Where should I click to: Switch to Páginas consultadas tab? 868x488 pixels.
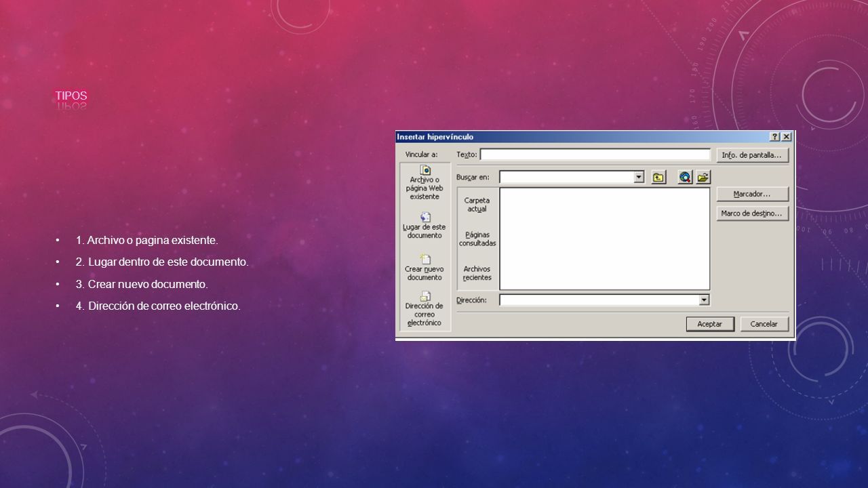click(x=477, y=239)
